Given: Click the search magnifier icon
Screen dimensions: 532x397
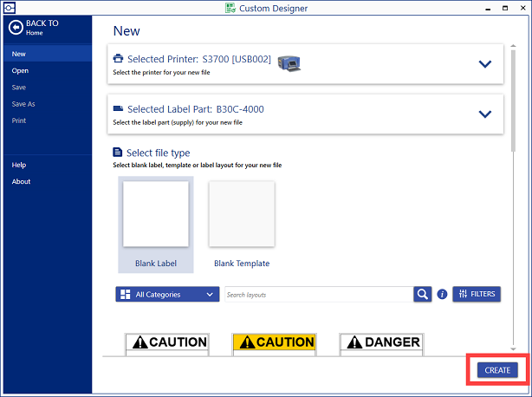Looking at the screenshot, I should [x=422, y=294].
